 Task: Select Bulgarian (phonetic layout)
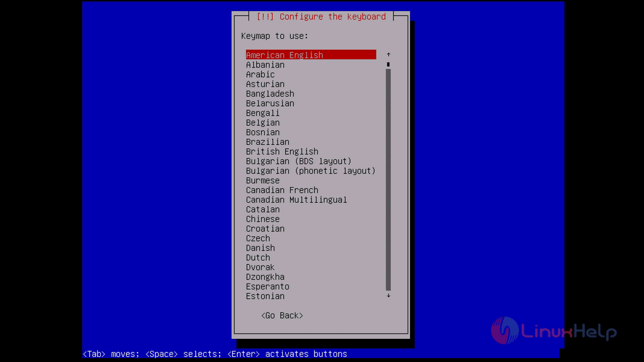pos(311,171)
